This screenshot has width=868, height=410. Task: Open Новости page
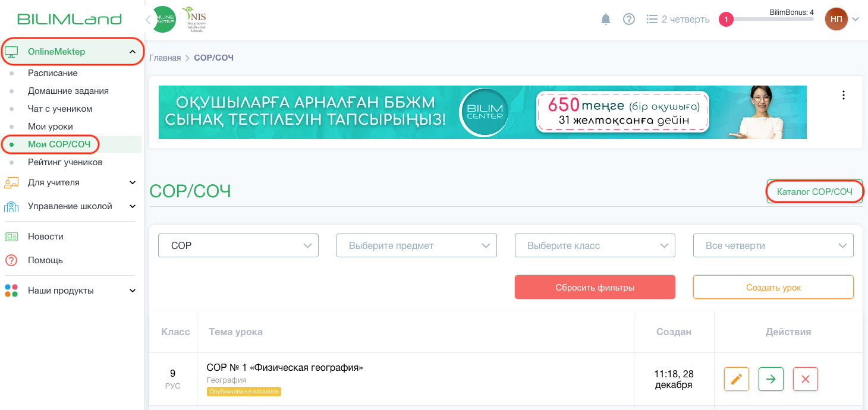tap(46, 236)
